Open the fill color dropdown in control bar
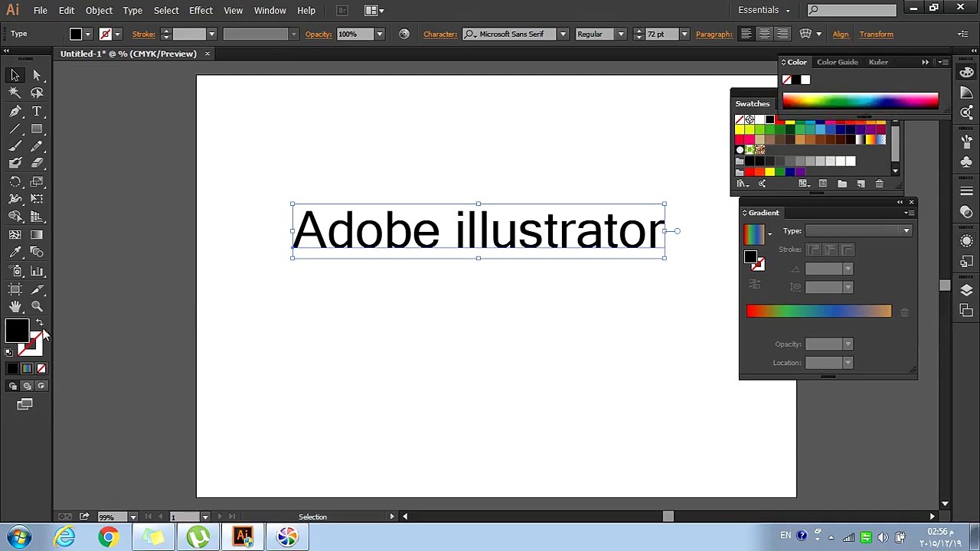This screenshot has height=551, width=980. click(x=88, y=34)
